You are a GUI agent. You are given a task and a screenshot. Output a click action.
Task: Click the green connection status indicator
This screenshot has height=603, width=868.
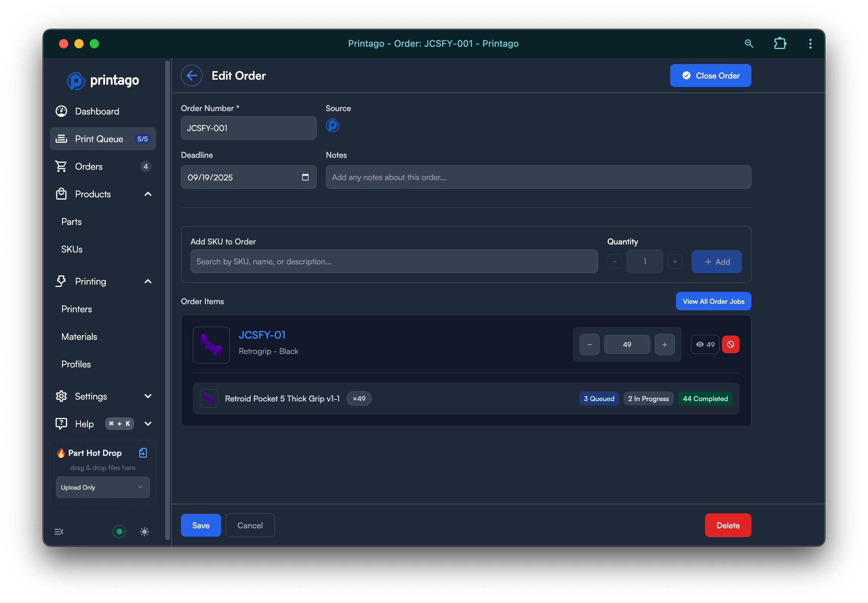[x=119, y=532]
